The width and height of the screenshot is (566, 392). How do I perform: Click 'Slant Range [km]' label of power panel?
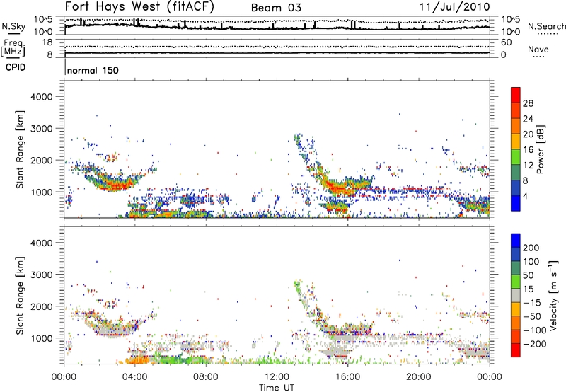[x=20, y=149]
